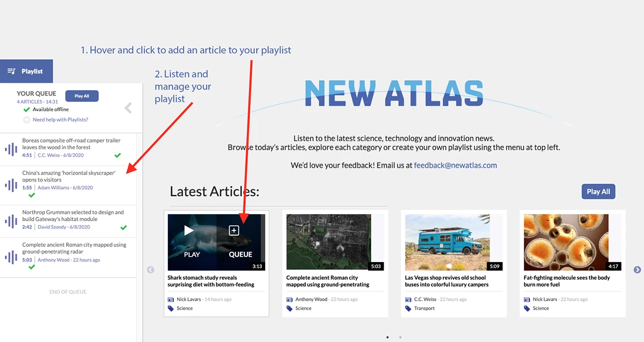Click waveform icon beside Northrop Grumman article
644x342 pixels.
tap(11, 221)
